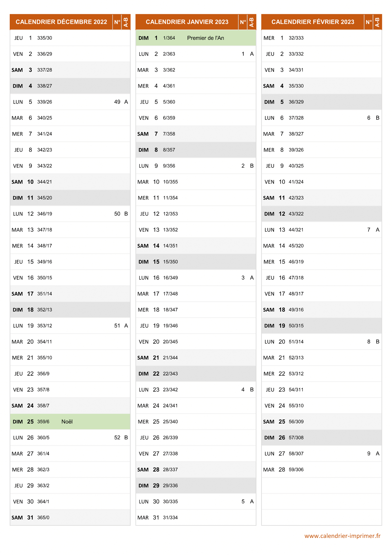
Task: Click the Noël holiday row on December 25
Action: pyautogui.click(x=70, y=422)
